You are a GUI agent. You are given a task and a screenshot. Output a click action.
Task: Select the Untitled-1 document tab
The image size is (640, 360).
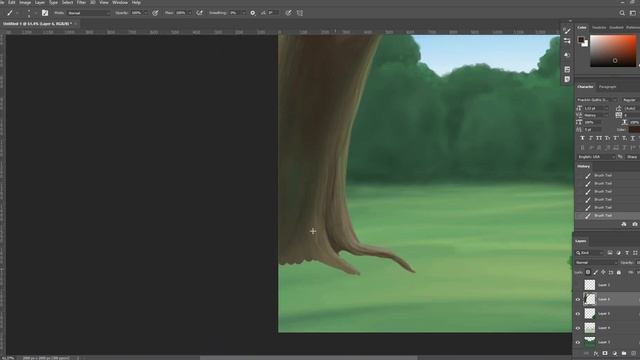click(x=38, y=24)
